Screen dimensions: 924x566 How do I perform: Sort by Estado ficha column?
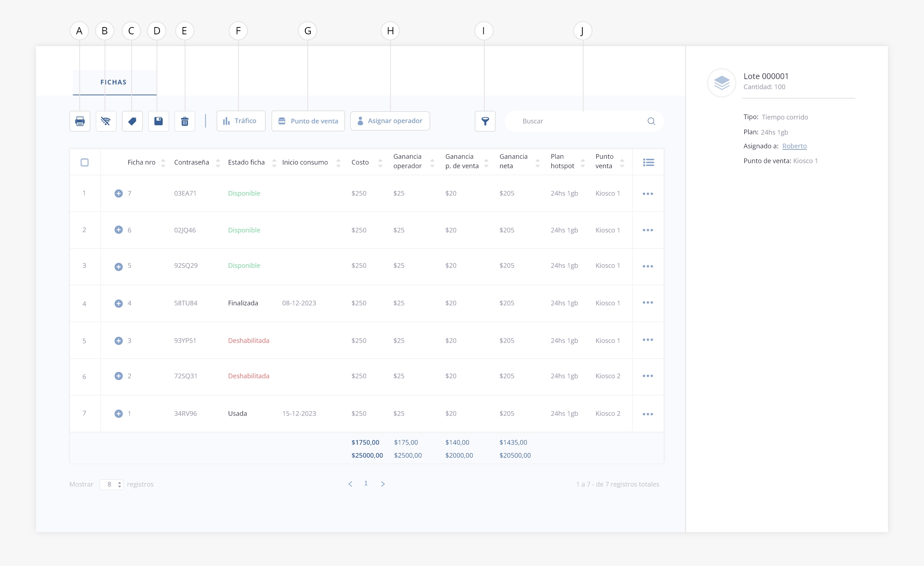[274, 163]
